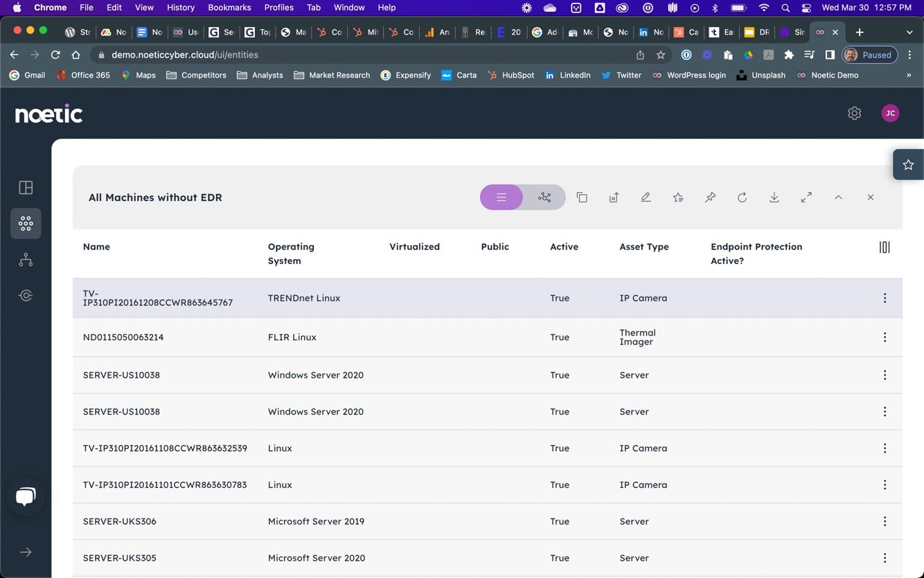Switch to graph view toggle
924x578 pixels.
click(x=545, y=198)
